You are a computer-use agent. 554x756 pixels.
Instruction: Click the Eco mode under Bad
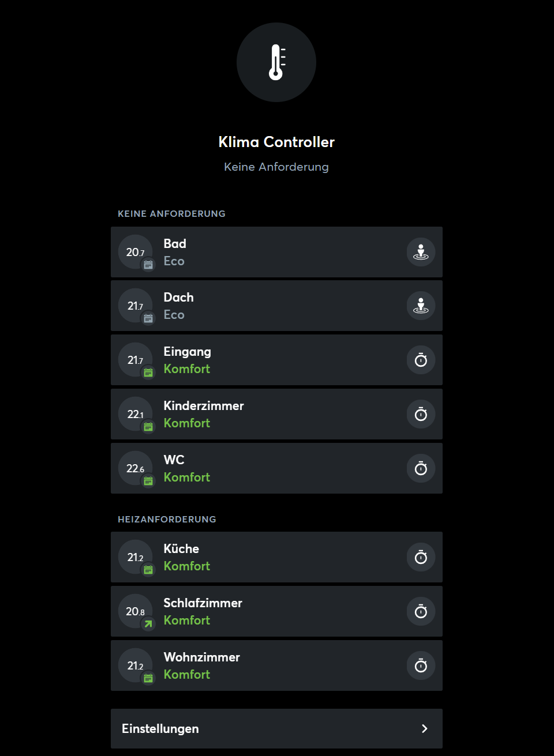coord(174,261)
